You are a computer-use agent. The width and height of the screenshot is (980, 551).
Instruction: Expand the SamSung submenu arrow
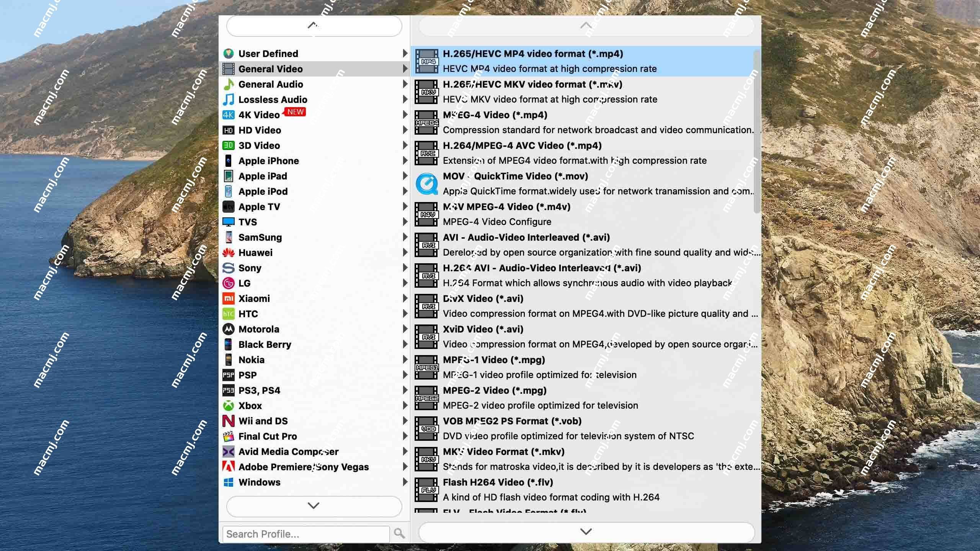pos(405,237)
